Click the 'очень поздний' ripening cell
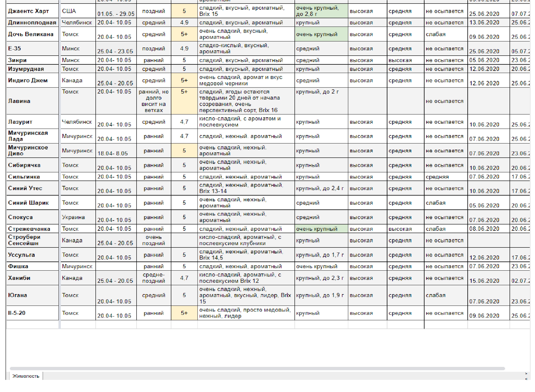The height and width of the screenshot is (392, 535). pos(154,240)
